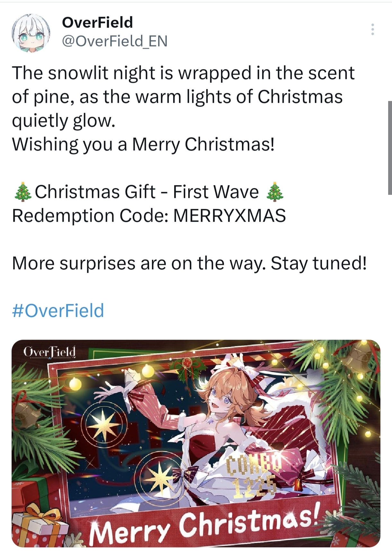Click the 'Wishing you a Merry Christmas!' line
Screen dimensions: 392x554
pos(143,144)
